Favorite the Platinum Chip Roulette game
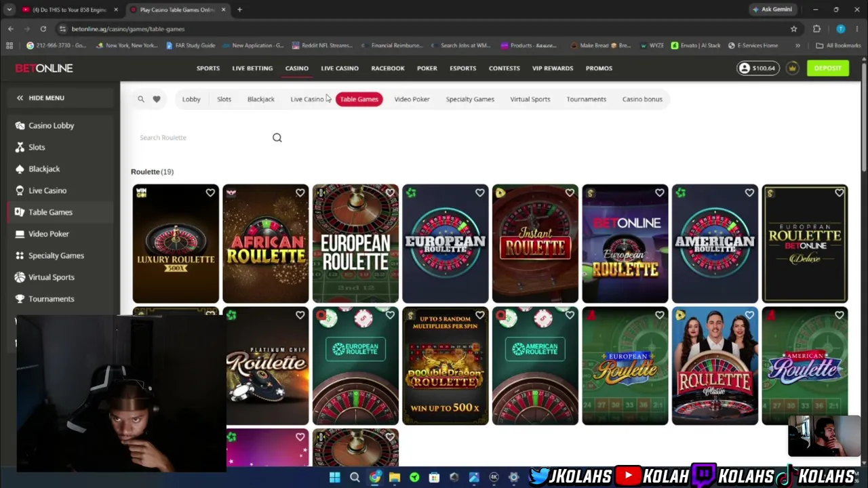This screenshot has height=488, width=868. 300,315
